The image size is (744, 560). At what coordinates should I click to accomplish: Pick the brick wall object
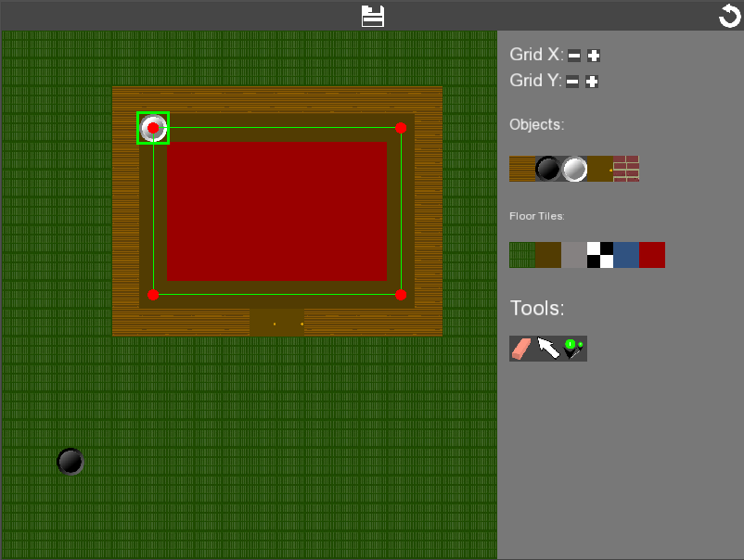(x=626, y=169)
